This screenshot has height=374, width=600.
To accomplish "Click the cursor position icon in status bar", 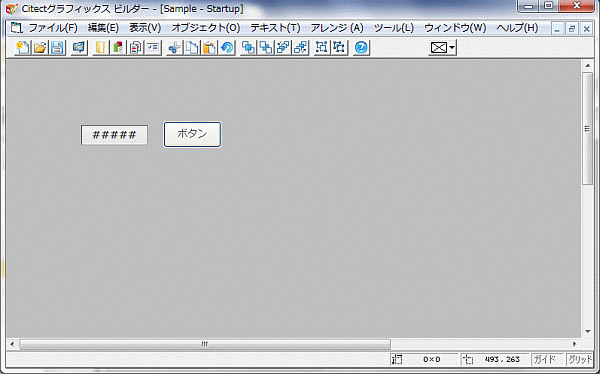I will pos(468,359).
